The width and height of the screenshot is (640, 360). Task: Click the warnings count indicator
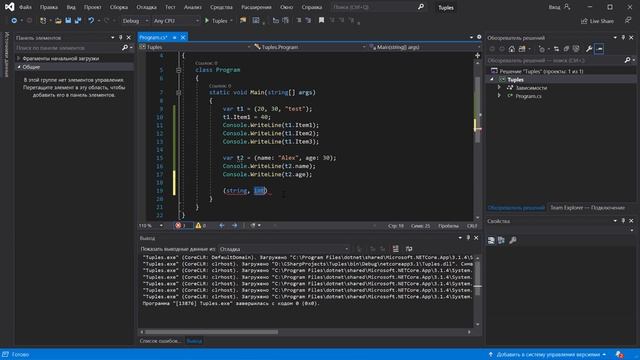[x=201, y=225]
